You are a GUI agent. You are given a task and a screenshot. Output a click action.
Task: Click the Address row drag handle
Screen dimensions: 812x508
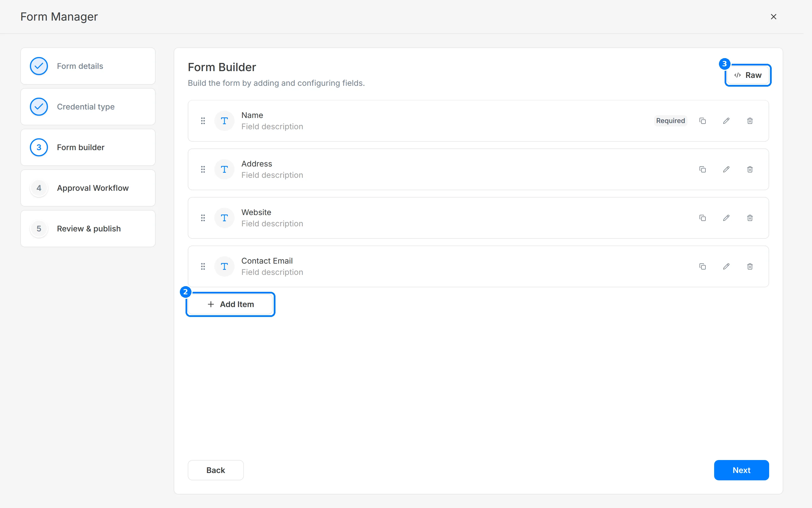click(203, 169)
